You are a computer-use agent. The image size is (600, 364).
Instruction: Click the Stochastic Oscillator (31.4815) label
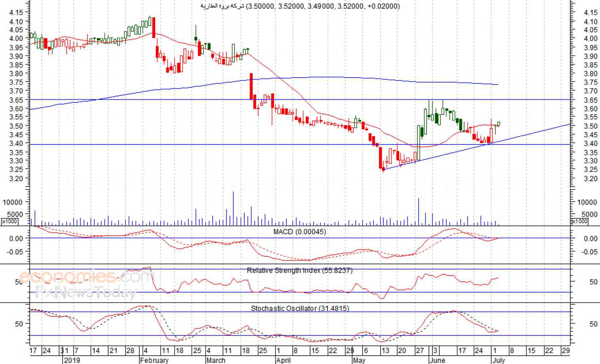coord(300,309)
